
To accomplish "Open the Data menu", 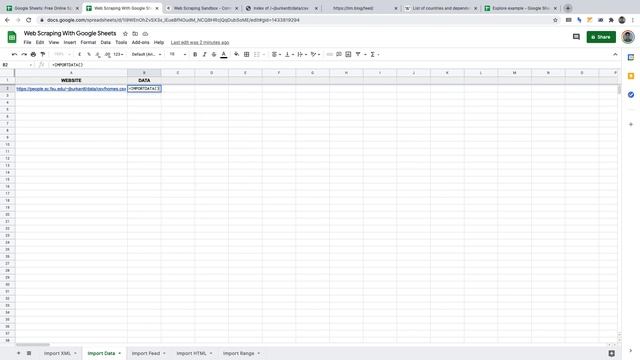I will pos(106,42).
